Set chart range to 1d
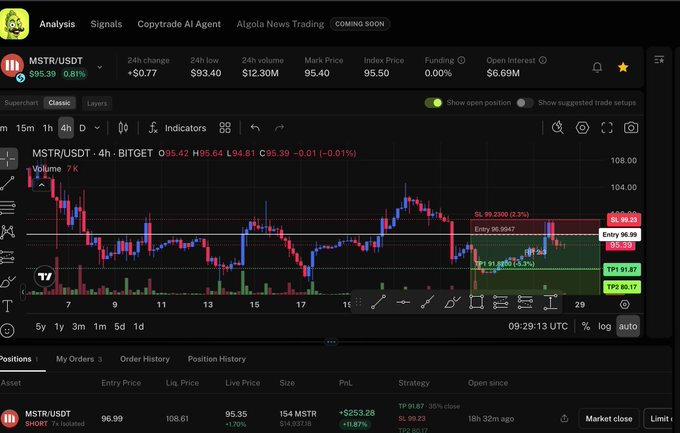This screenshot has width=680, height=433. 139,327
